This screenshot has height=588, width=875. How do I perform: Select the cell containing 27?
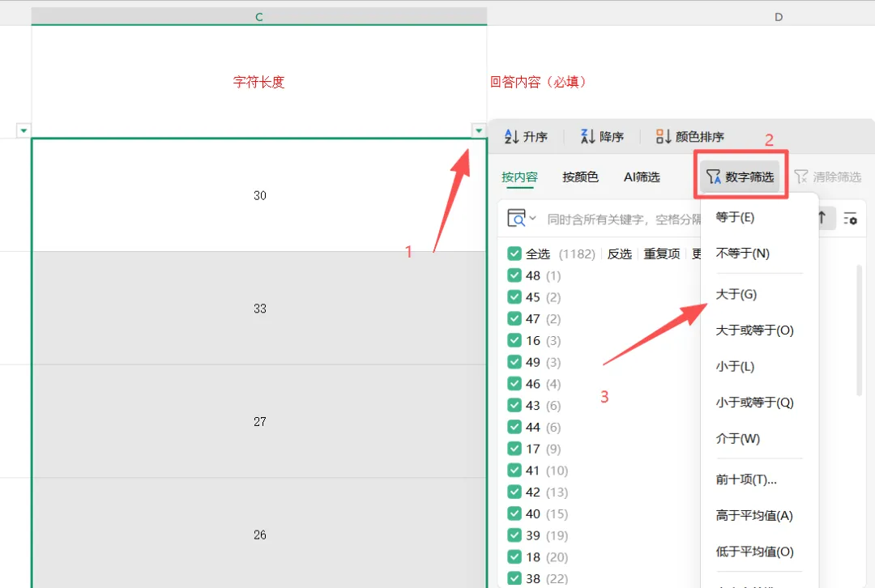point(259,421)
